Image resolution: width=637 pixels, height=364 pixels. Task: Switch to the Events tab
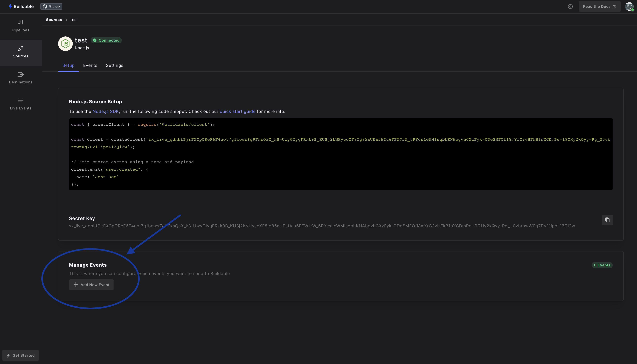pyautogui.click(x=90, y=66)
